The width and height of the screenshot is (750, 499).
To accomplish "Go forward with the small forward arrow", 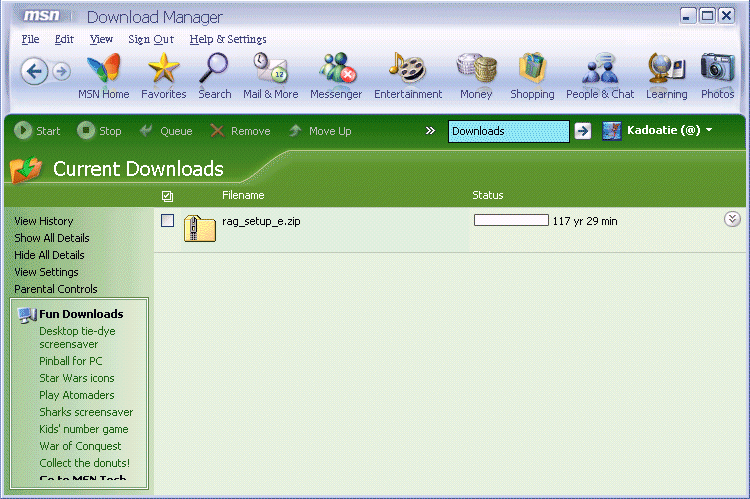I will 61,72.
